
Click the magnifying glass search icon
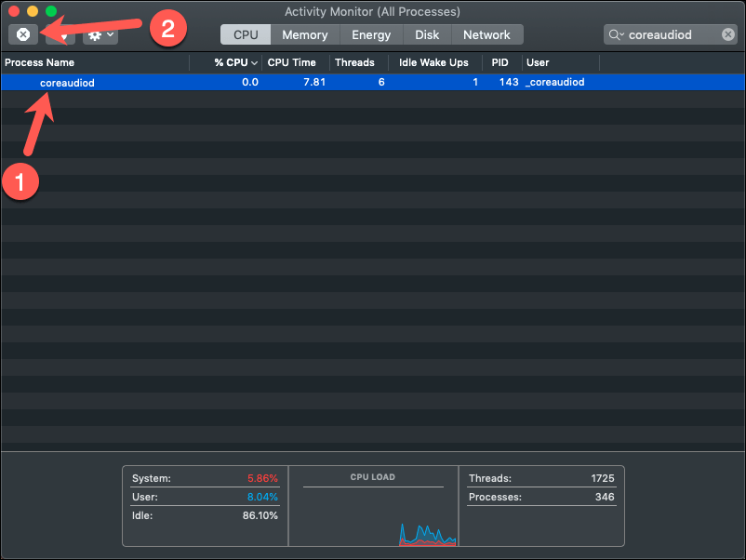[x=616, y=34]
